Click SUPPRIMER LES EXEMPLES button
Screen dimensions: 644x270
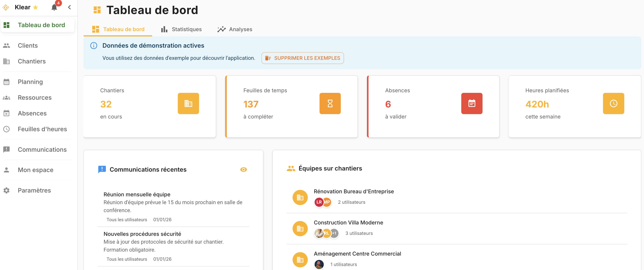pyautogui.click(x=302, y=58)
